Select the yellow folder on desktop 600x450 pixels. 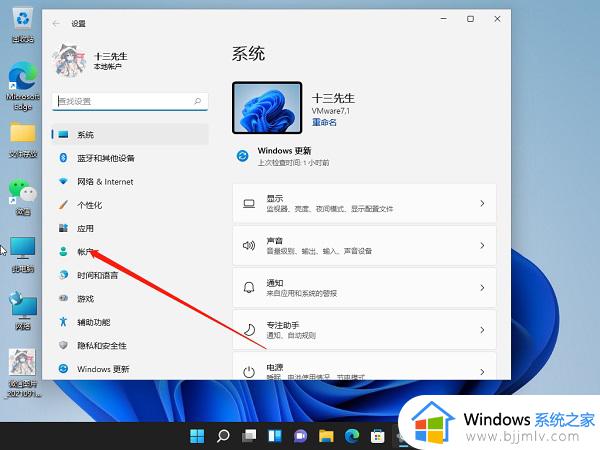pos(23,140)
